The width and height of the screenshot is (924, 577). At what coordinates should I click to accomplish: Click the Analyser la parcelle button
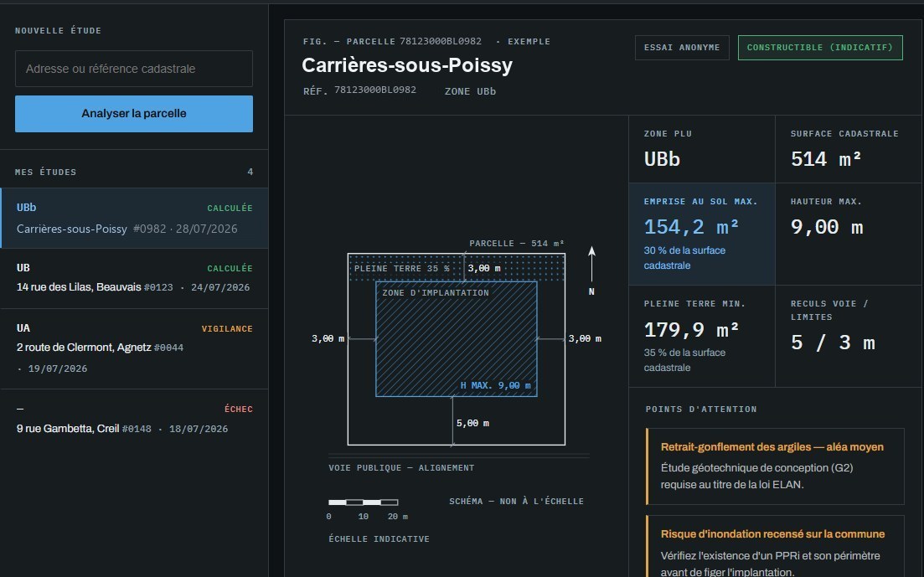click(134, 114)
